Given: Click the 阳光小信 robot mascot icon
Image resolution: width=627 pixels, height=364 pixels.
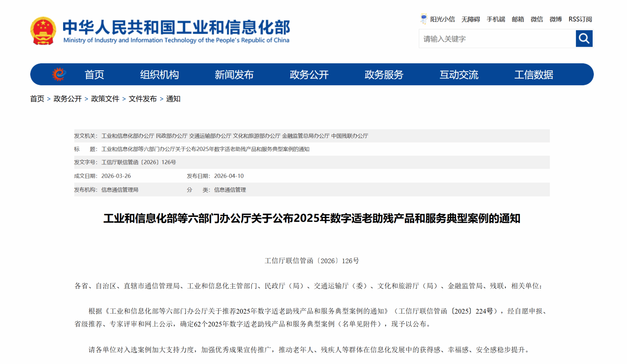Looking at the screenshot, I should [424, 19].
